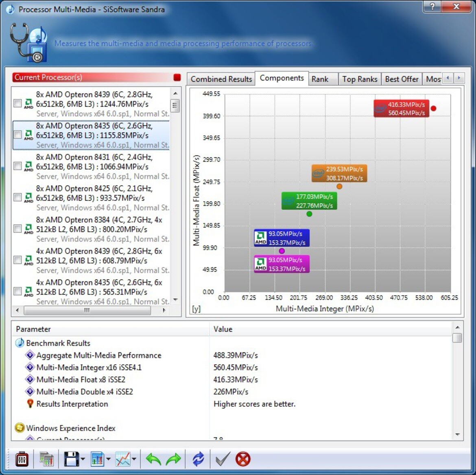Click the green 177.03MPix/s chart label
The height and width of the screenshot is (475, 476).
click(309, 201)
